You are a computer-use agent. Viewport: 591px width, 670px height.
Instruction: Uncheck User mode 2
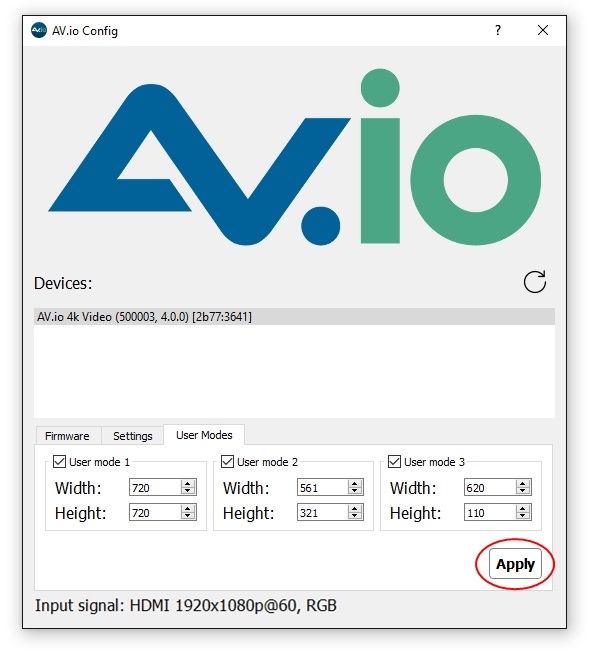(227, 461)
